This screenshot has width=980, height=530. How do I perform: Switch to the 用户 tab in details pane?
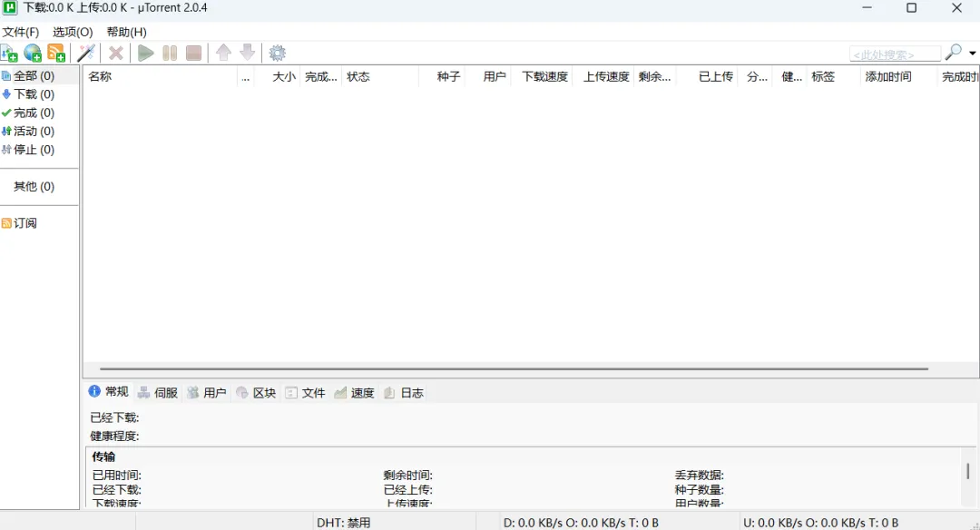click(x=207, y=392)
